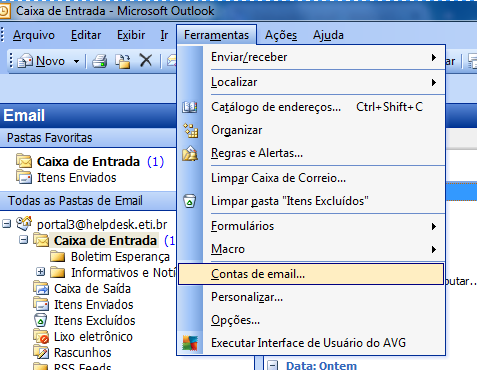This screenshot has width=477, height=370.
Task: Click the recycle bin icon beside Limpar pasta
Action: (x=189, y=201)
